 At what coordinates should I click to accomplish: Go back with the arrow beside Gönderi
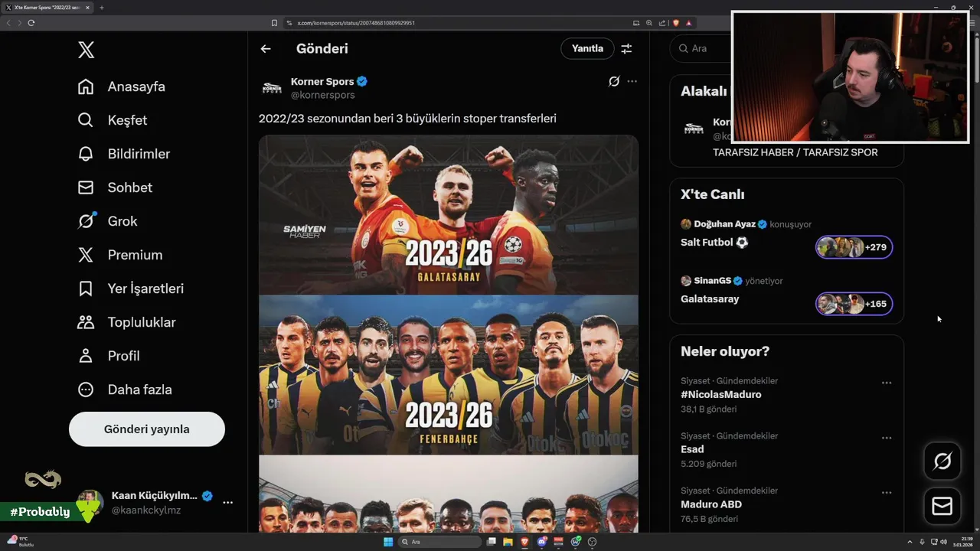[266, 48]
